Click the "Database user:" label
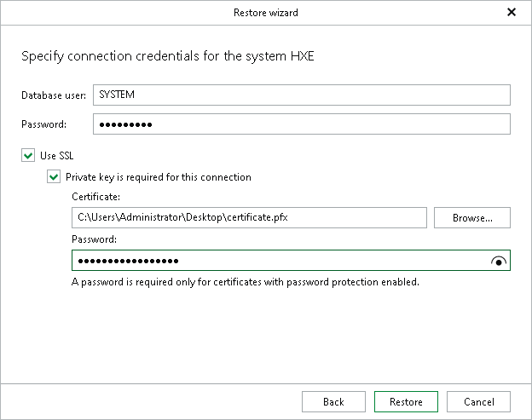This screenshot has height=420, width=532. pyautogui.click(x=54, y=95)
